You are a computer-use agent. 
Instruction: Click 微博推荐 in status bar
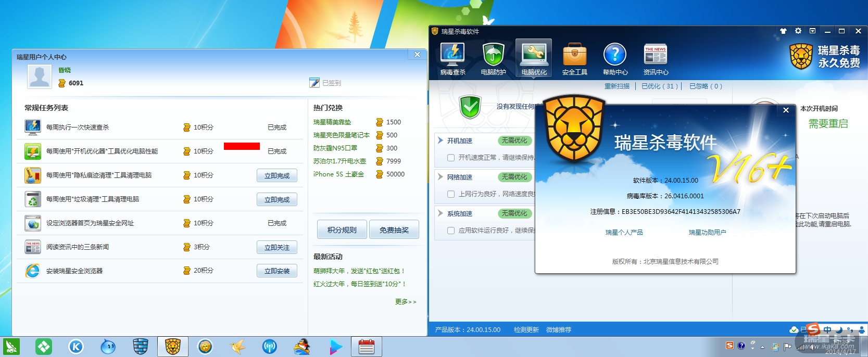559,330
